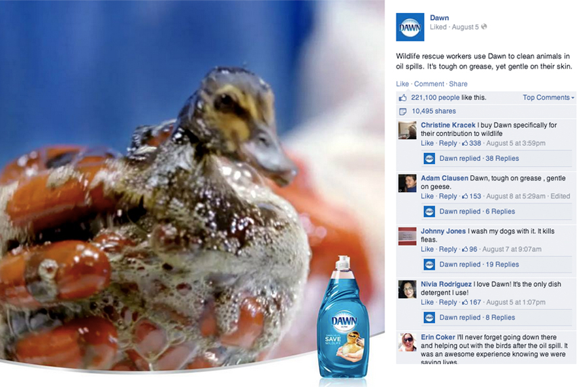Click the Dawn reply icon next to 38 Replies
The width and height of the screenshot is (588, 387).
[x=429, y=158]
